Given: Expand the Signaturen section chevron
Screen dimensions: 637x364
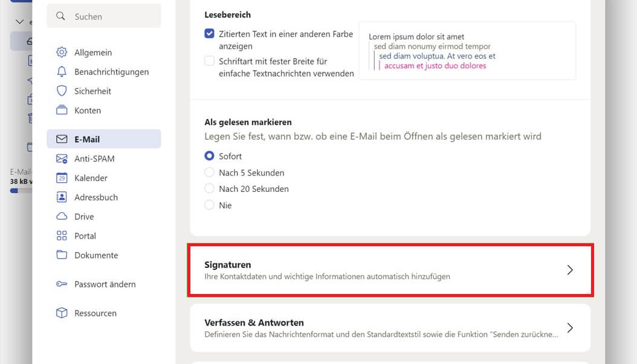Looking at the screenshot, I should (x=570, y=270).
